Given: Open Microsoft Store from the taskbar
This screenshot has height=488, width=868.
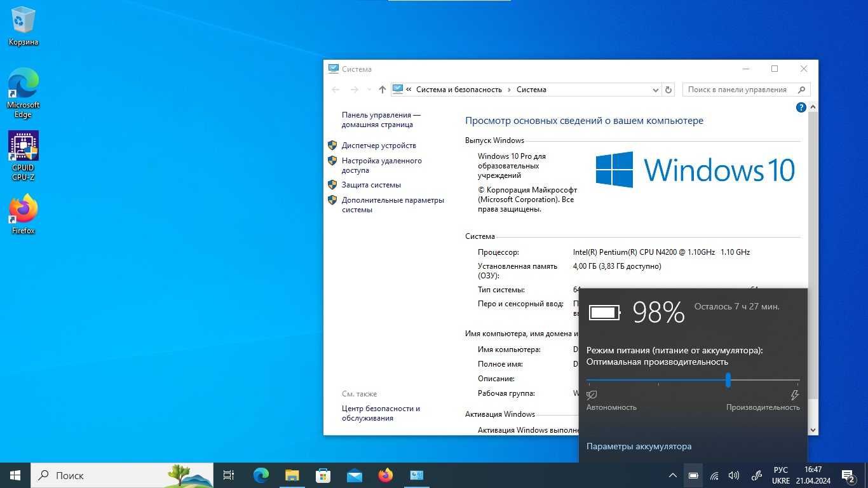Looking at the screenshot, I should (323, 475).
